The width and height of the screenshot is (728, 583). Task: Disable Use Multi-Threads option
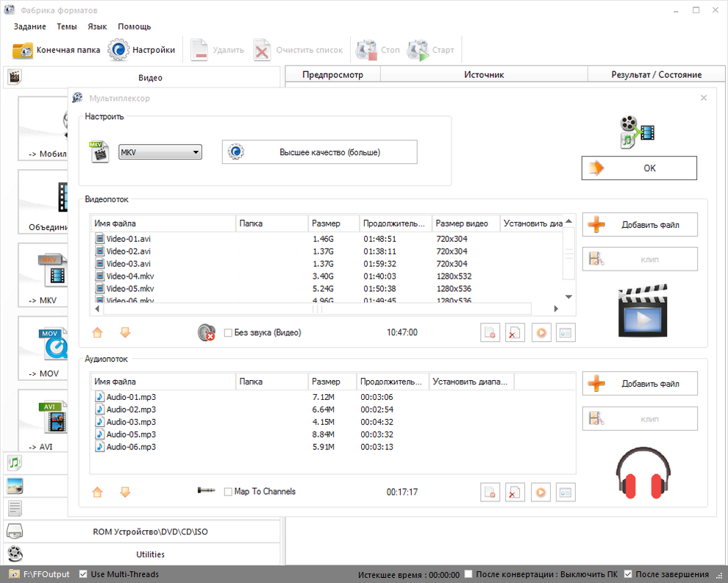pyautogui.click(x=83, y=574)
